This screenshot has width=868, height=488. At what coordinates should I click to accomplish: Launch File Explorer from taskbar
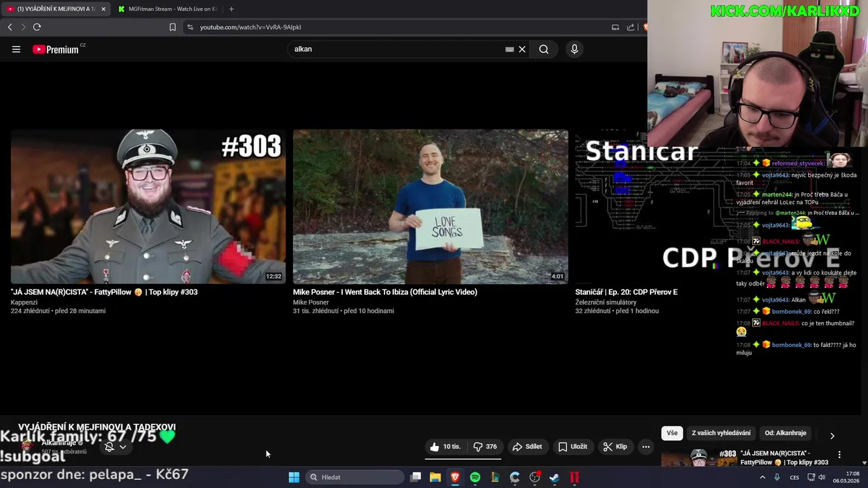click(435, 477)
